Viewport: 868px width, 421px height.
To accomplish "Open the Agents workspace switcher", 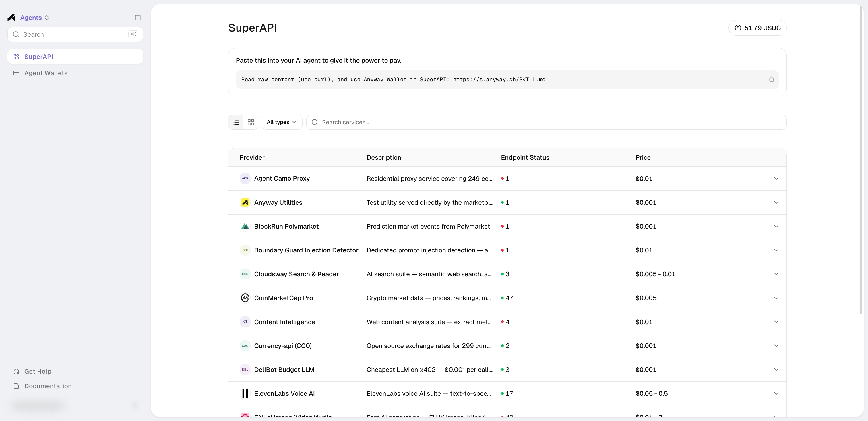I will 34,18.
